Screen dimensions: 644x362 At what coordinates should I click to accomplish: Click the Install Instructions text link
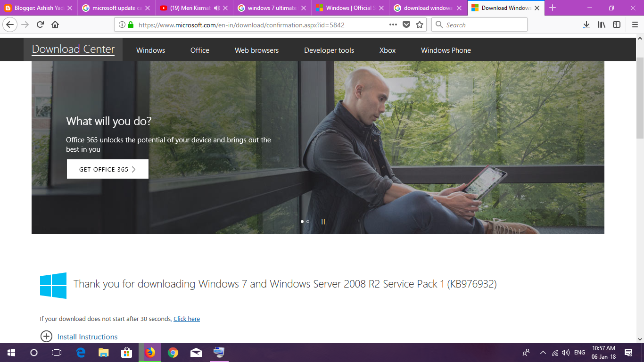(x=87, y=337)
